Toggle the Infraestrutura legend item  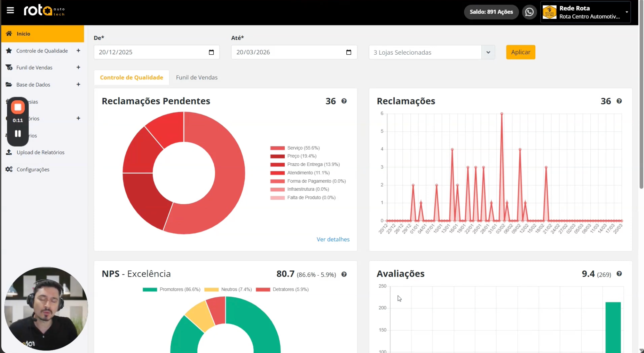[x=300, y=189]
